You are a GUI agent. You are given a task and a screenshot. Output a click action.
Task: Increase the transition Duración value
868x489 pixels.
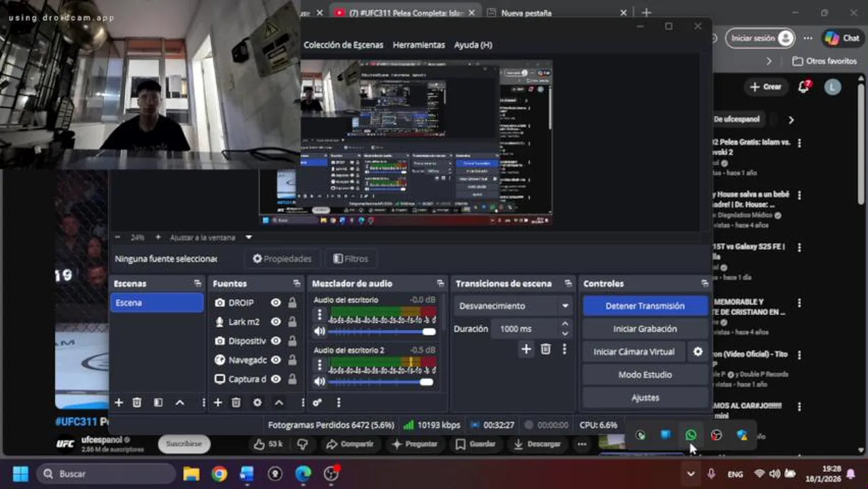(565, 325)
